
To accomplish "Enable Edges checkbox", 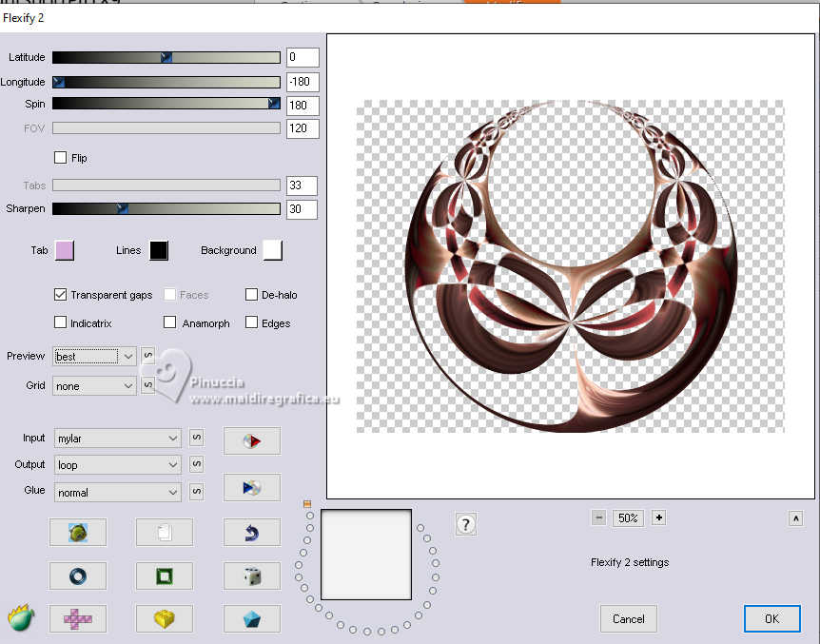I will click(x=251, y=322).
